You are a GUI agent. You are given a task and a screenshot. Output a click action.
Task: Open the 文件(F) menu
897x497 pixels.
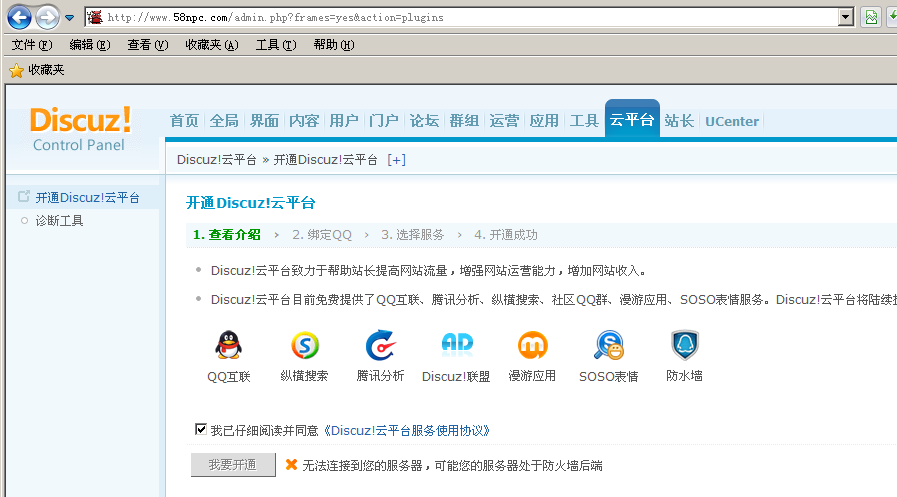tap(32, 45)
